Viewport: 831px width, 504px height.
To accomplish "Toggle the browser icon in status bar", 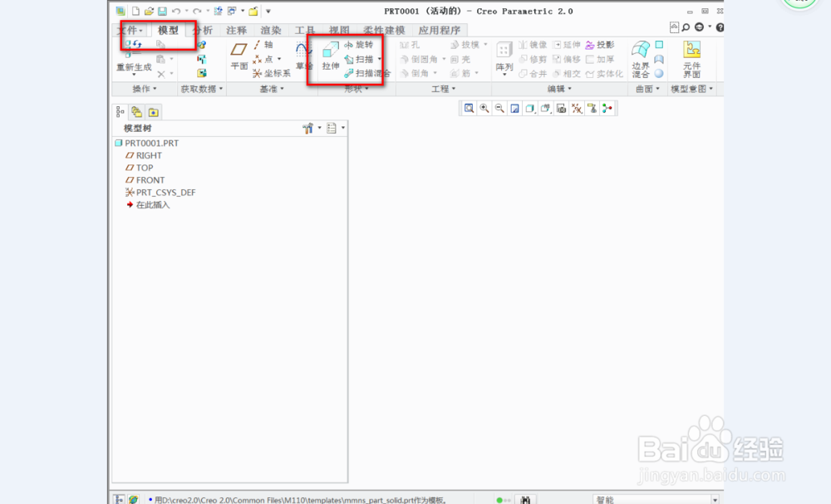I will coord(133,499).
